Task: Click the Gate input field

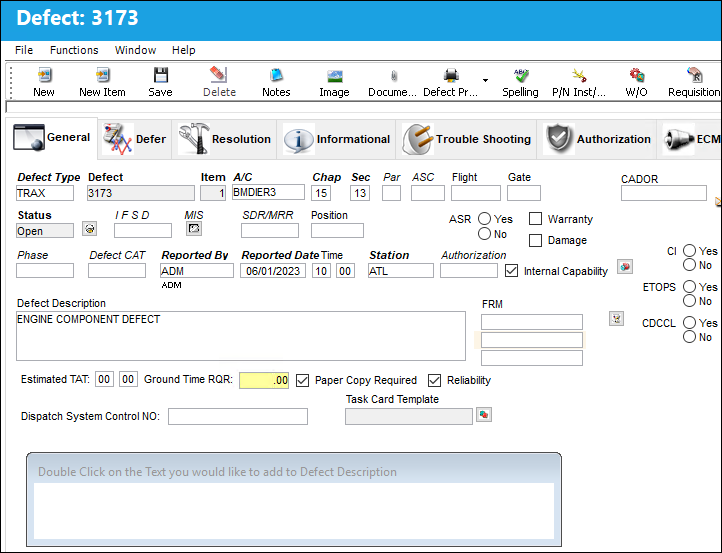Action: (x=524, y=193)
